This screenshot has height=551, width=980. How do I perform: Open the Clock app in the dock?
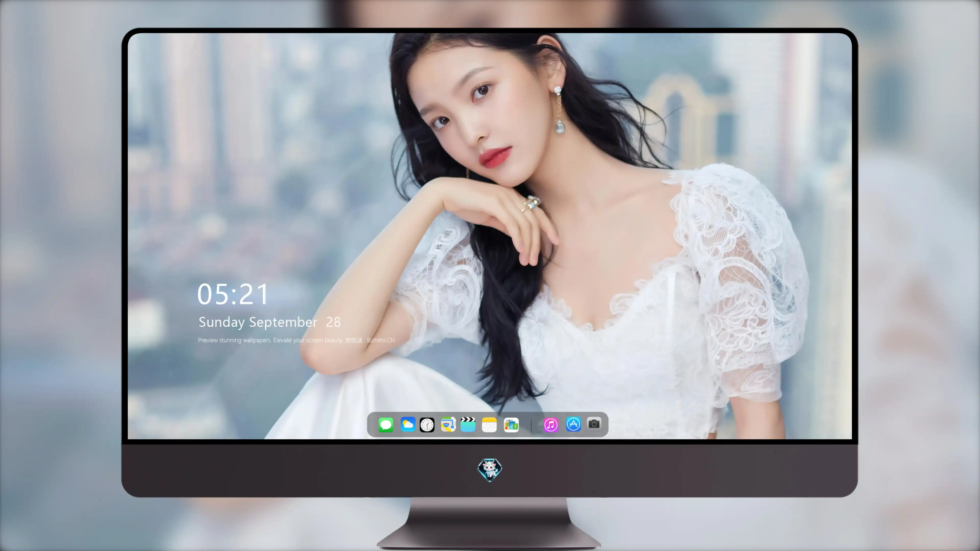[x=427, y=425]
